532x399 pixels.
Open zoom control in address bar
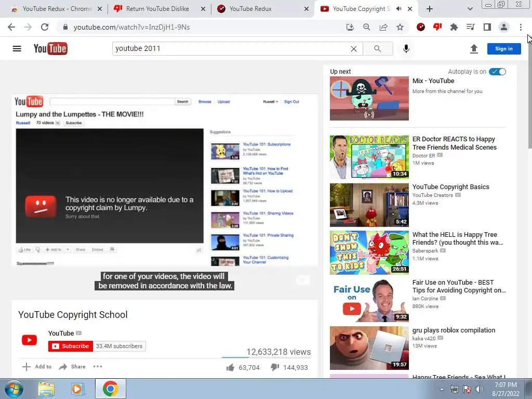(366, 27)
